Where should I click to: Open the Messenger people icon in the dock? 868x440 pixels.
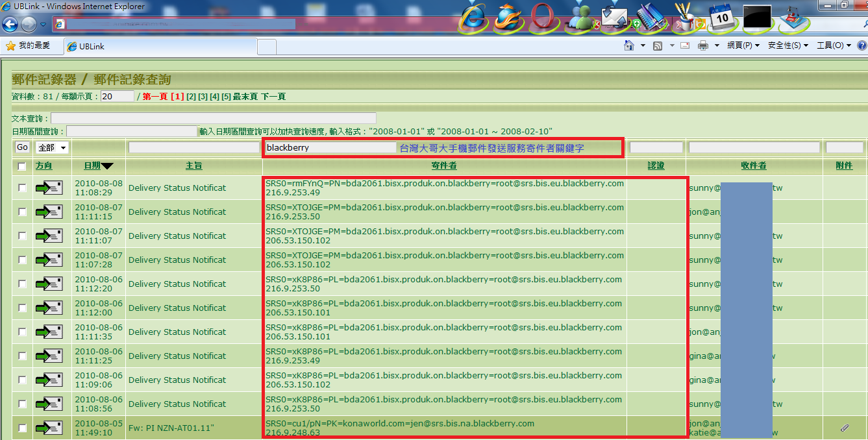580,18
